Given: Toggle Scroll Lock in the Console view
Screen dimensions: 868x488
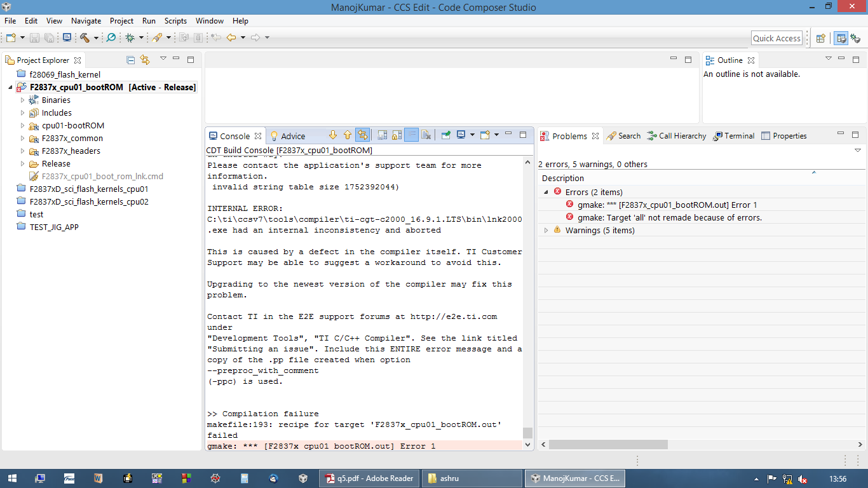Looking at the screenshot, I should tap(397, 135).
